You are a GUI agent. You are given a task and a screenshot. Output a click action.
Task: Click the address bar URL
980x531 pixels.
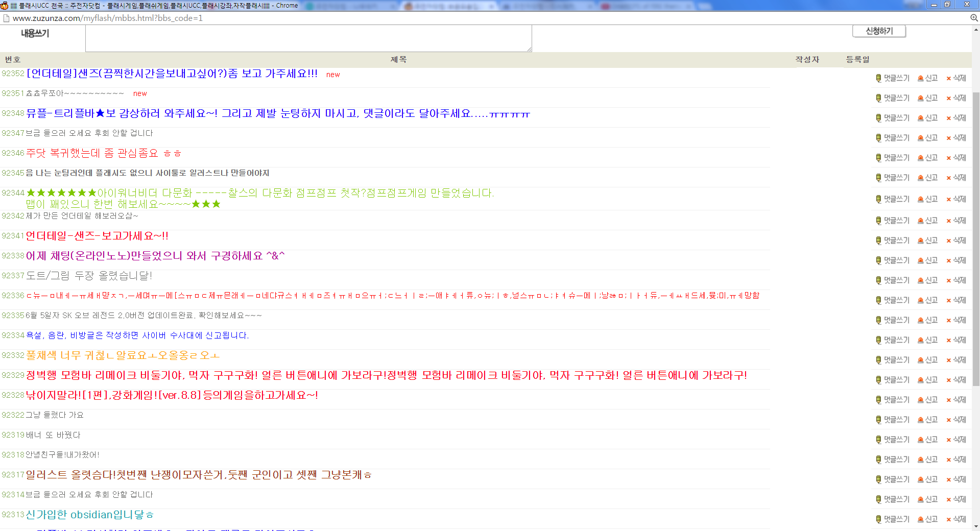click(x=107, y=18)
